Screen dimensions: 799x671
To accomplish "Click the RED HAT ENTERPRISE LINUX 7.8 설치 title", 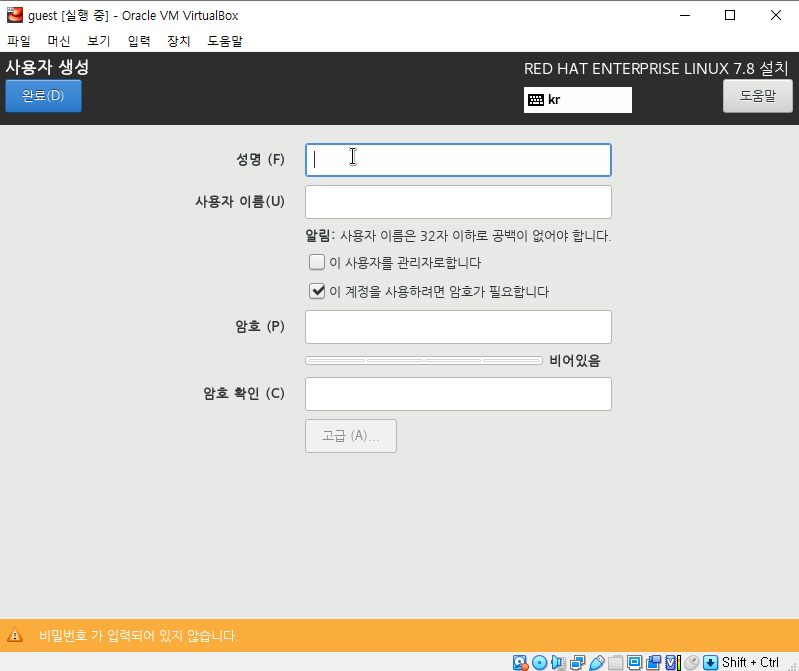I will tap(656, 69).
